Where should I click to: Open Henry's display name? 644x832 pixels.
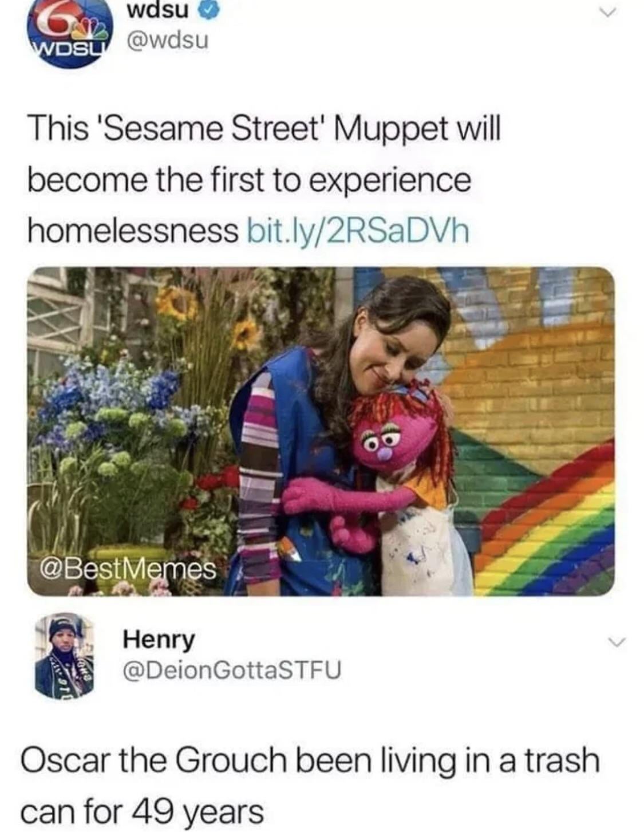pos(159,639)
